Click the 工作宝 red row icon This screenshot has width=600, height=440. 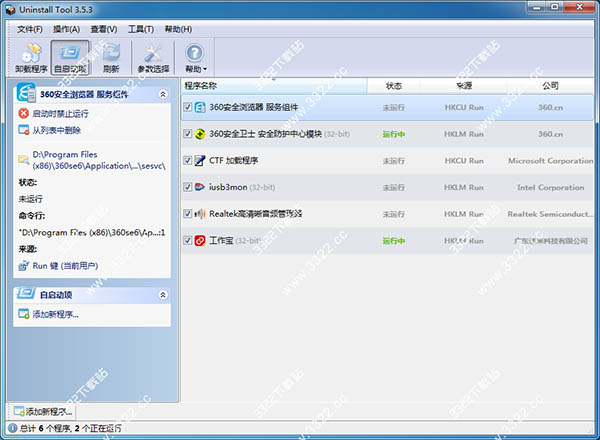click(x=200, y=240)
